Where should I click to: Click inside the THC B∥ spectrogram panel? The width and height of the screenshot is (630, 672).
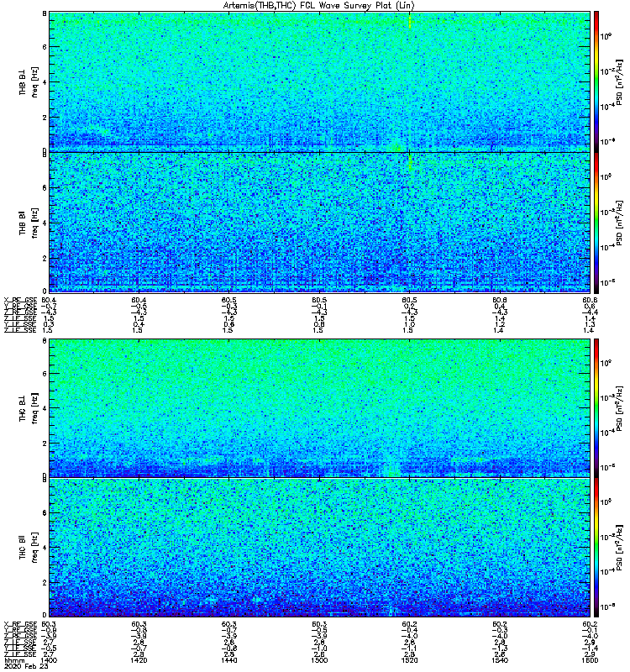coord(319,548)
